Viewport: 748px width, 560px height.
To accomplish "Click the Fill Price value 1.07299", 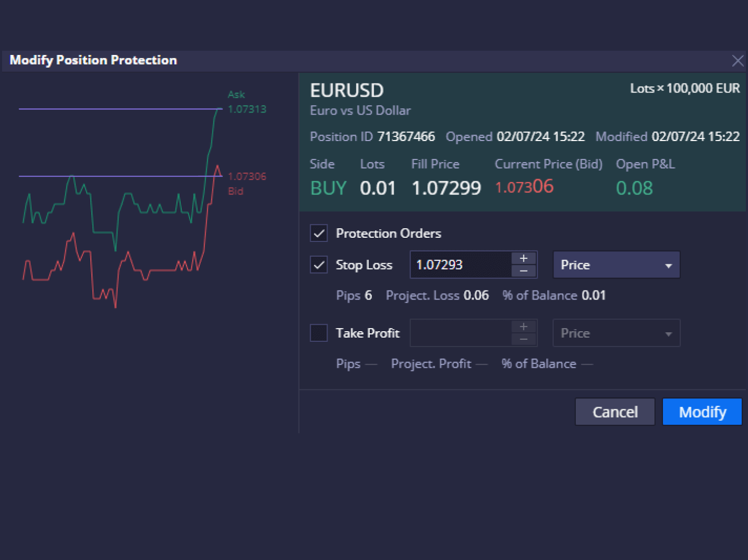I will [446, 188].
